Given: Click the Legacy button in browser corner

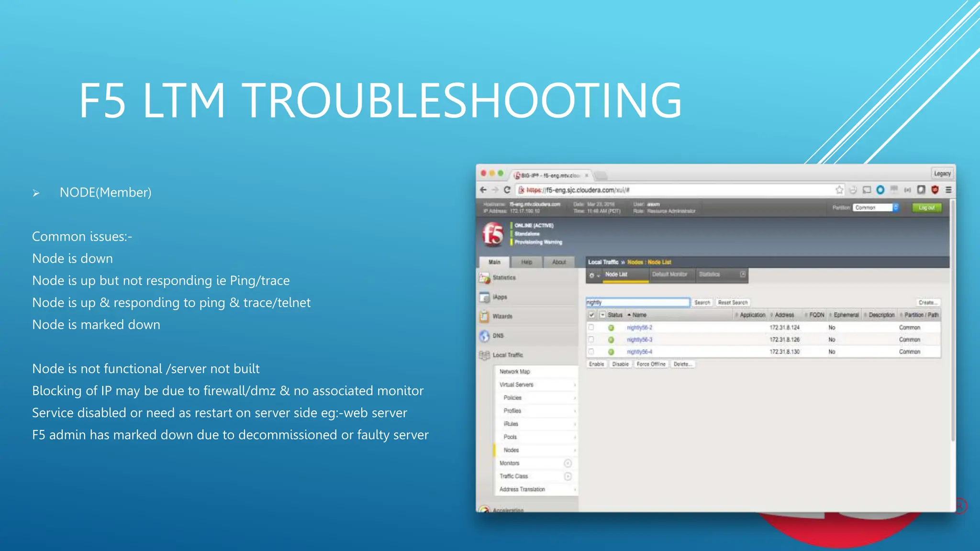Looking at the screenshot, I should pyautogui.click(x=942, y=174).
